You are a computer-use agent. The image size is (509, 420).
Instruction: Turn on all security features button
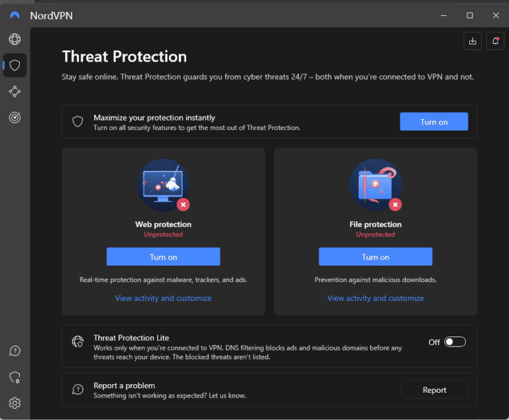click(434, 122)
